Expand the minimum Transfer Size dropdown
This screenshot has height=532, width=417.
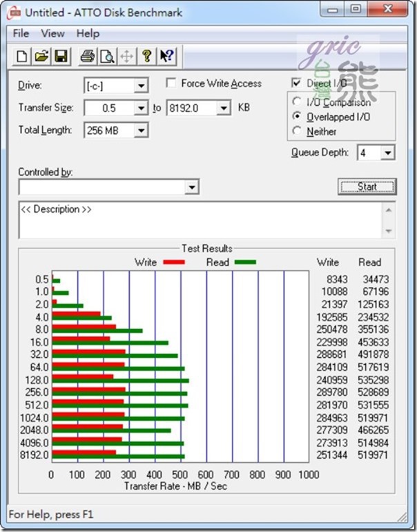(x=141, y=108)
